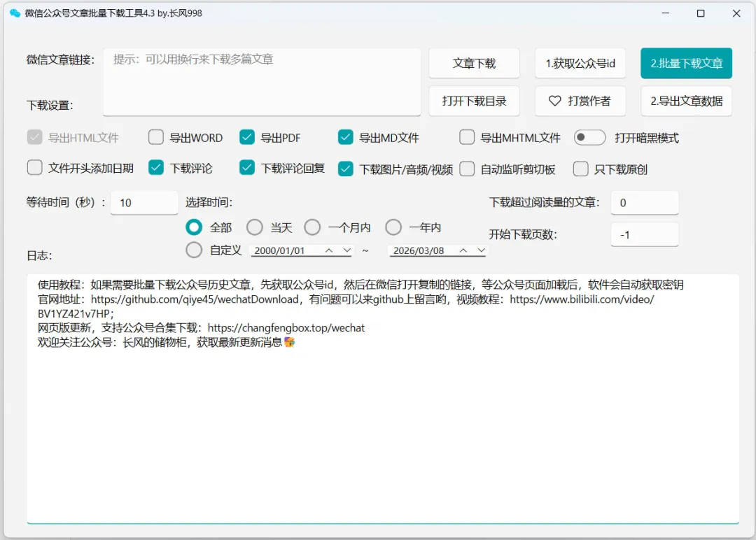Uncheck the 导出MD文件 checkbox

tap(345, 137)
